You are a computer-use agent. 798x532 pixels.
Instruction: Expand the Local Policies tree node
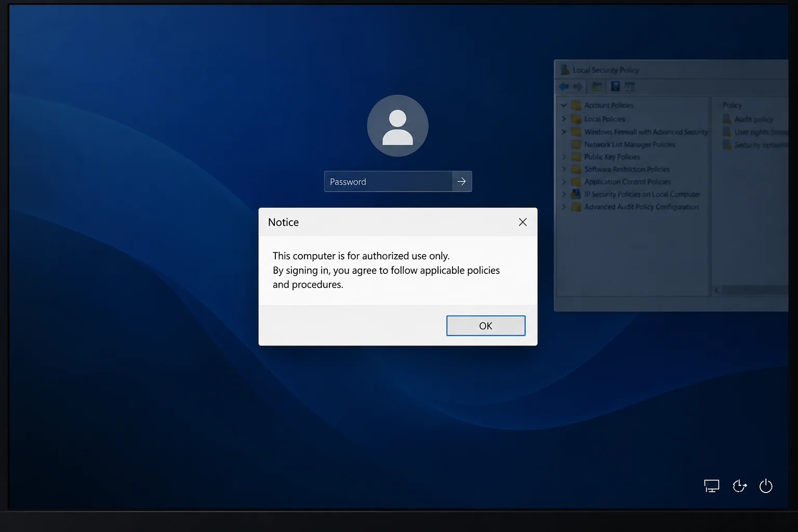pos(564,119)
